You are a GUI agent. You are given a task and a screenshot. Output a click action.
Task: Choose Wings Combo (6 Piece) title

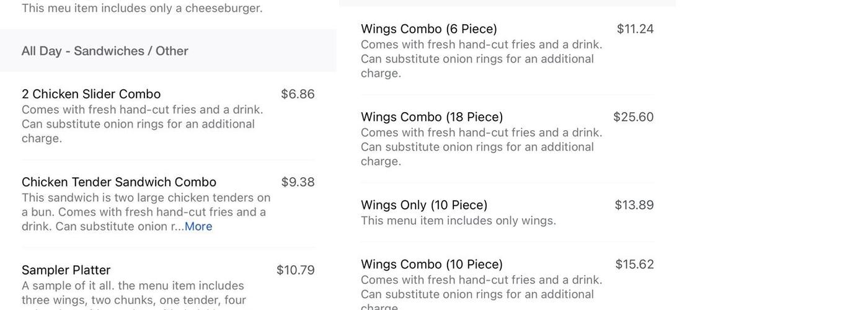tap(429, 29)
